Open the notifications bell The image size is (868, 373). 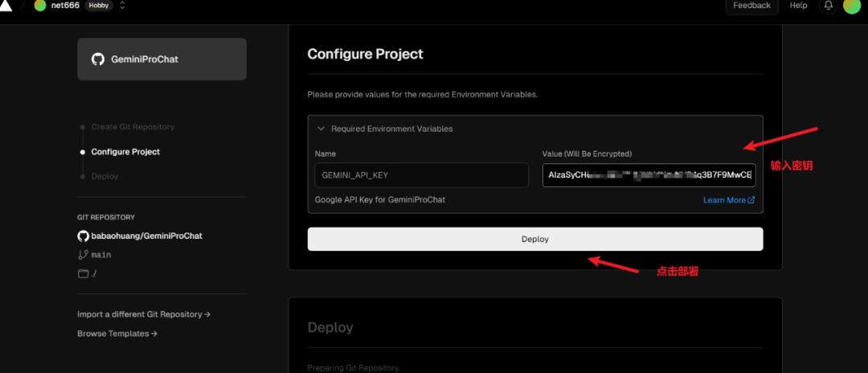(828, 6)
